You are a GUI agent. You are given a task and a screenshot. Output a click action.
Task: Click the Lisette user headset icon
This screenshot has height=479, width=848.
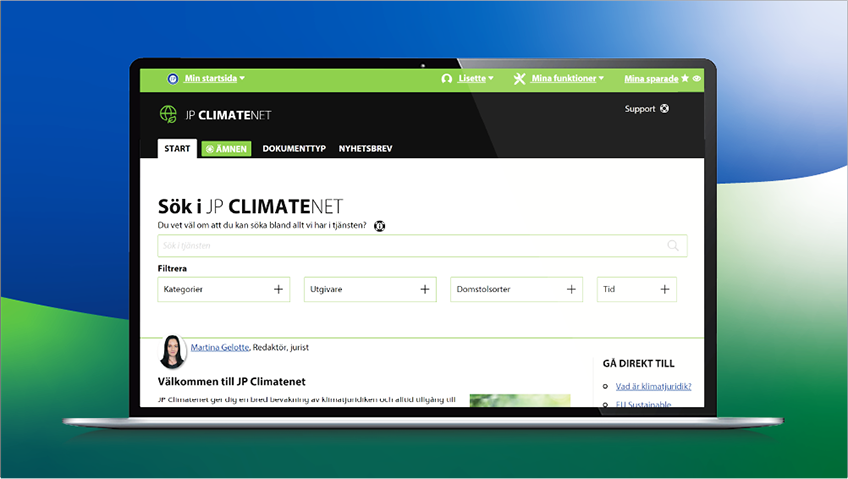coord(447,79)
